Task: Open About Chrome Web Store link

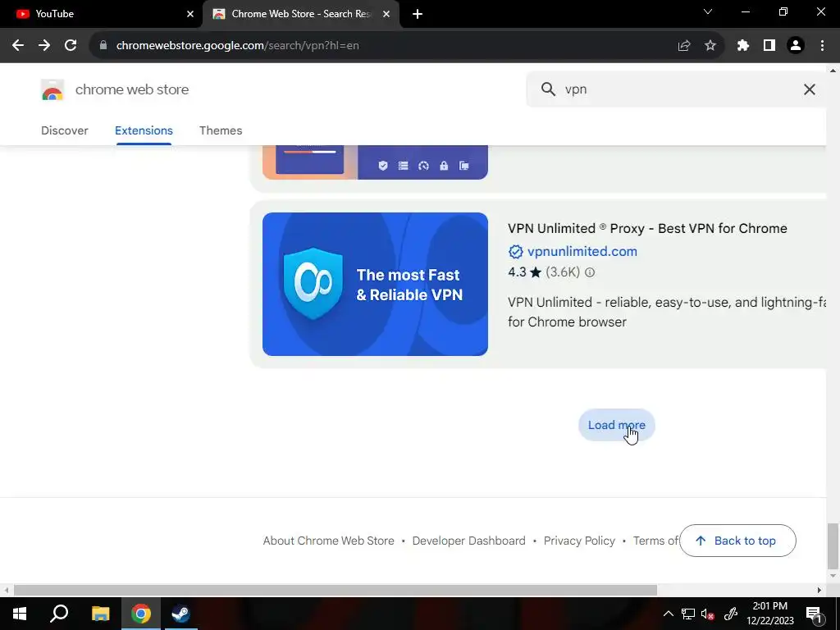Action: click(328, 541)
